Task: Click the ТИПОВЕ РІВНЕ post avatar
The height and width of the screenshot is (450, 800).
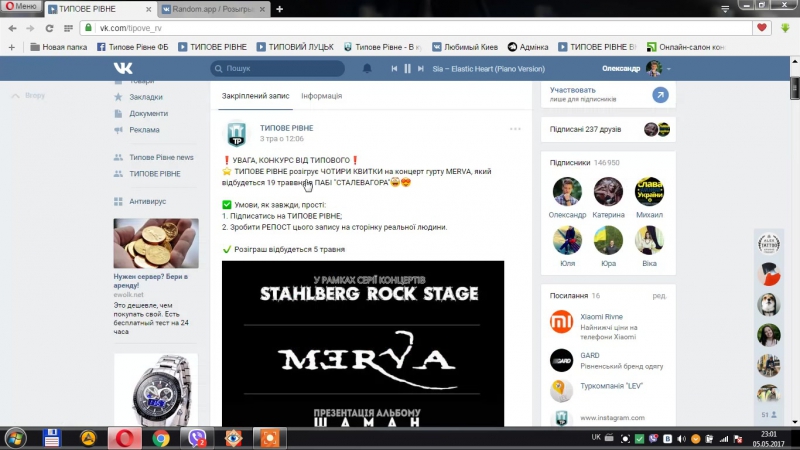Action: coord(237,133)
